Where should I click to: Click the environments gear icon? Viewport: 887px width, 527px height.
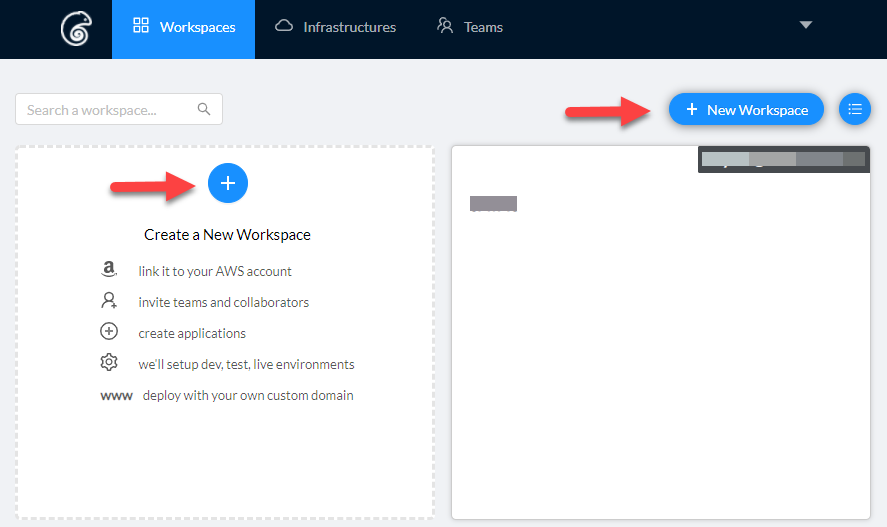coord(110,363)
